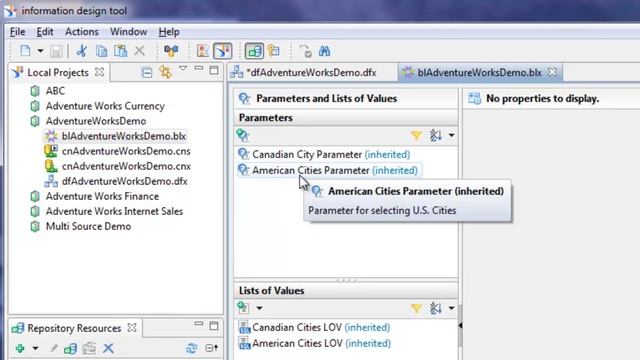Select Adventure Works Internet Sales project
This screenshot has width=640, height=360.
[x=114, y=211]
